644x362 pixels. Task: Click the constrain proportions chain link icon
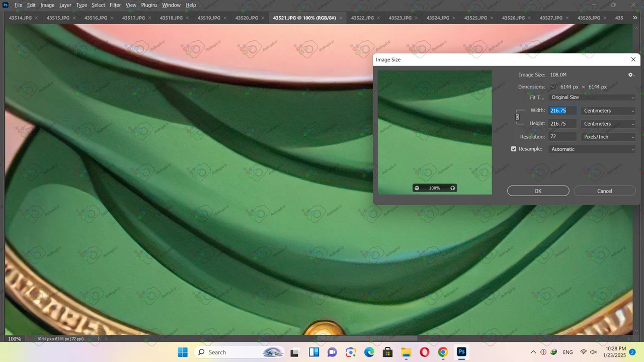pos(517,117)
